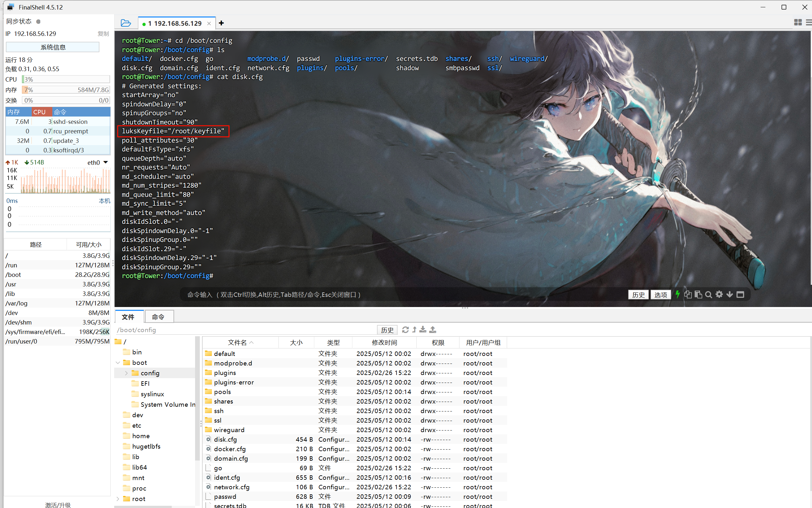The height and width of the screenshot is (508, 812).
Task: Close the 192.168.56.129 session tab
Action: pos(209,23)
